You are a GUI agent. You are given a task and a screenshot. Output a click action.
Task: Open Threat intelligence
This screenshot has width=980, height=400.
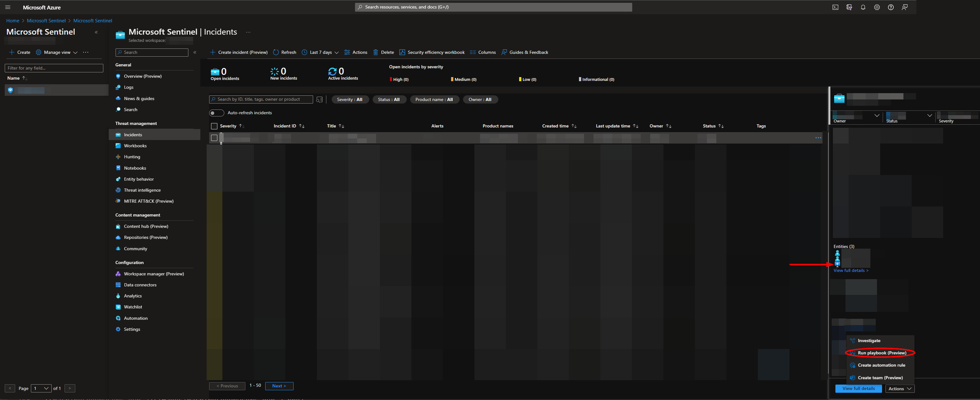(142, 190)
